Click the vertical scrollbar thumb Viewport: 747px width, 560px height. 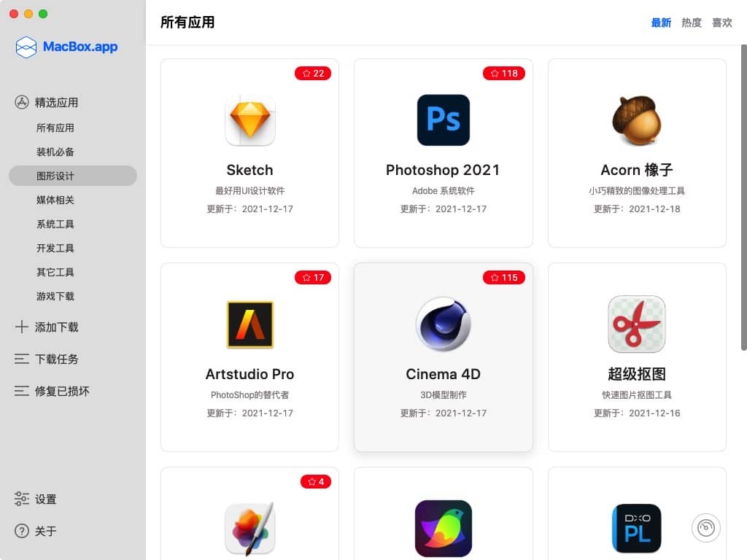743,198
